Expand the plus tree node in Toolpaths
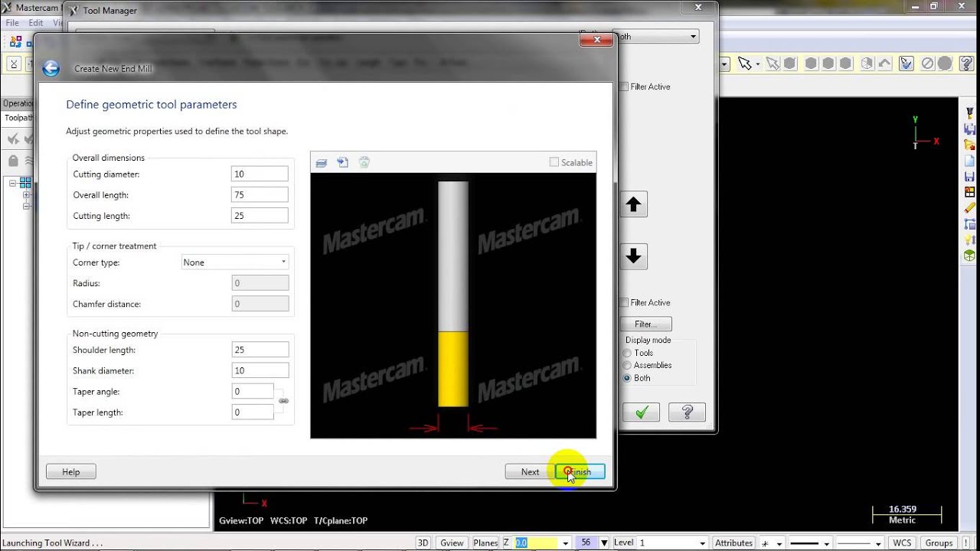Image resolution: width=980 pixels, height=551 pixels. (x=27, y=195)
